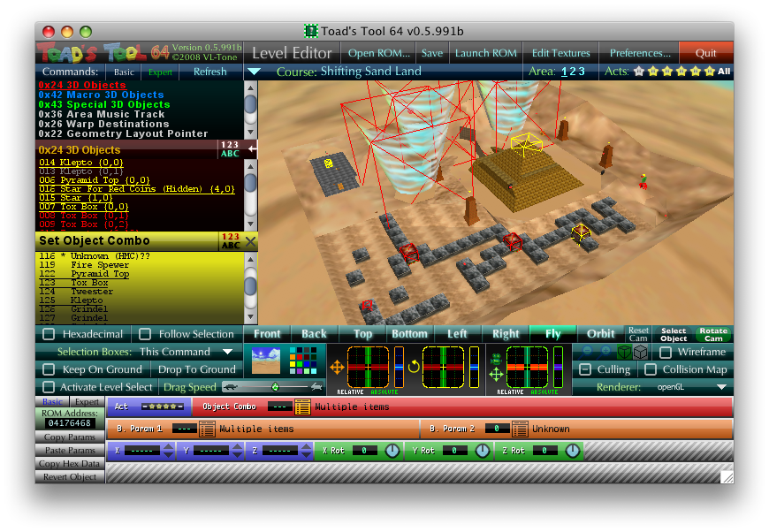
Task: Open the B. Param 1 list icon
Action: coord(208,429)
